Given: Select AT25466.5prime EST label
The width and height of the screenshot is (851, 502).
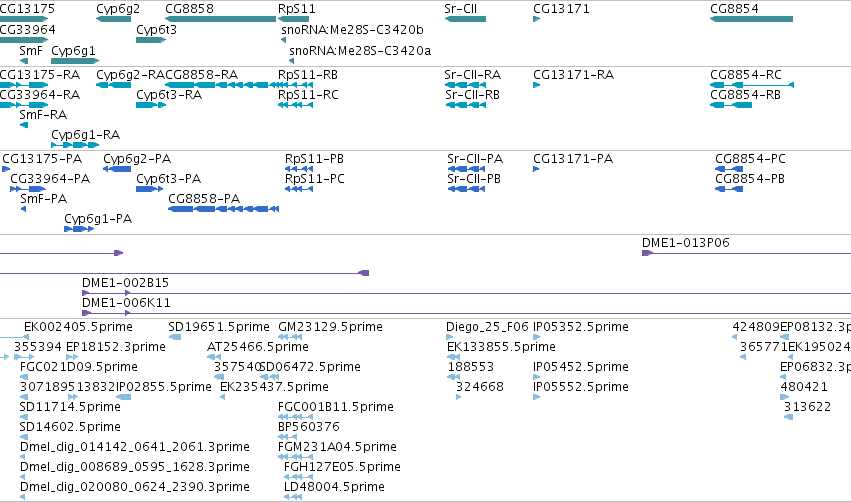Looking at the screenshot, I should pos(258,347).
